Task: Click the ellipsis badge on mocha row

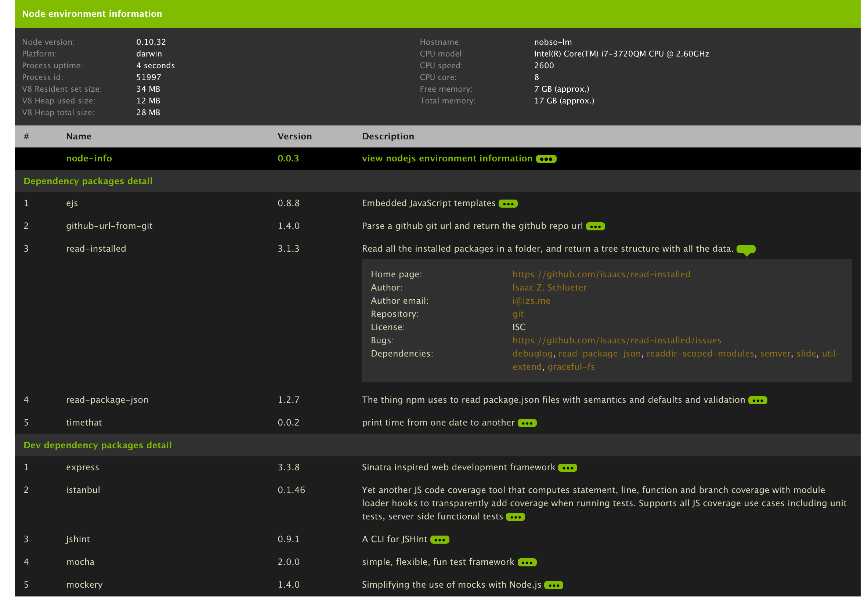Action: tap(527, 562)
